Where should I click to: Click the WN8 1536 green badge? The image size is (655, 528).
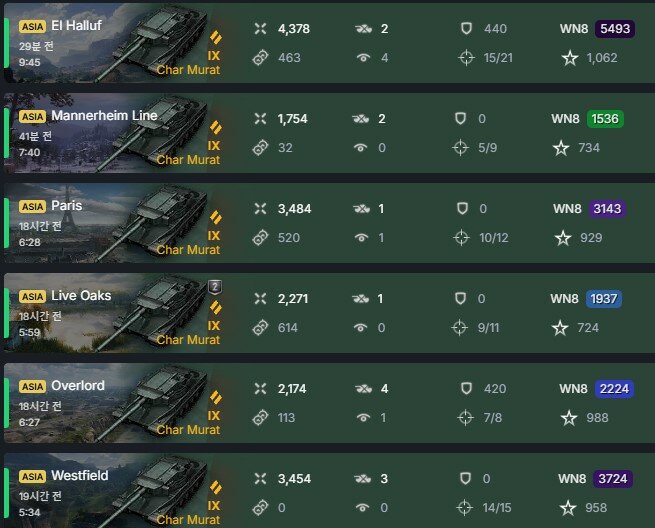pyautogui.click(x=605, y=119)
